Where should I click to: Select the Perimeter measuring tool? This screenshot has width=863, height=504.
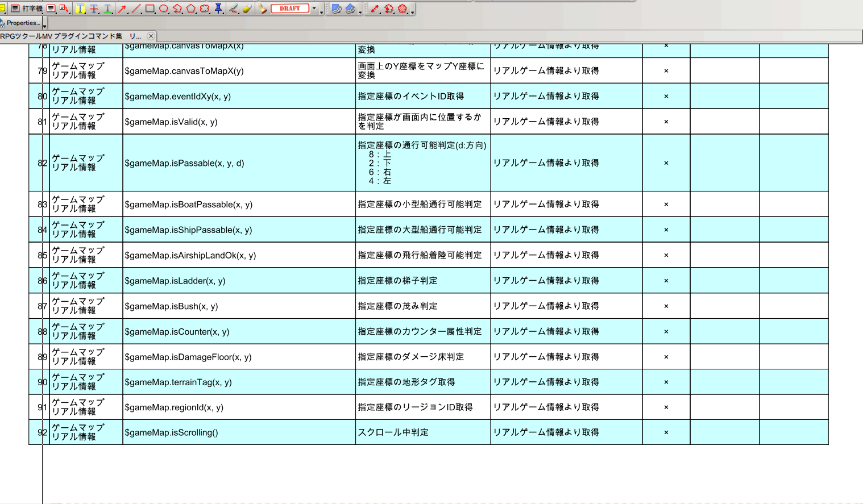389,9
